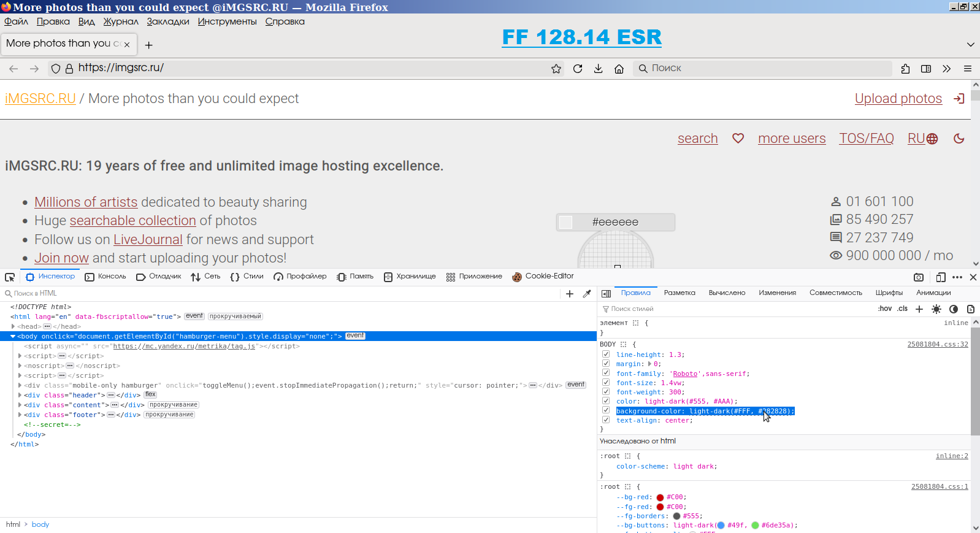980x533 pixels.
Task: Toggle light color scheme simulation
Action: click(x=936, y=309)
